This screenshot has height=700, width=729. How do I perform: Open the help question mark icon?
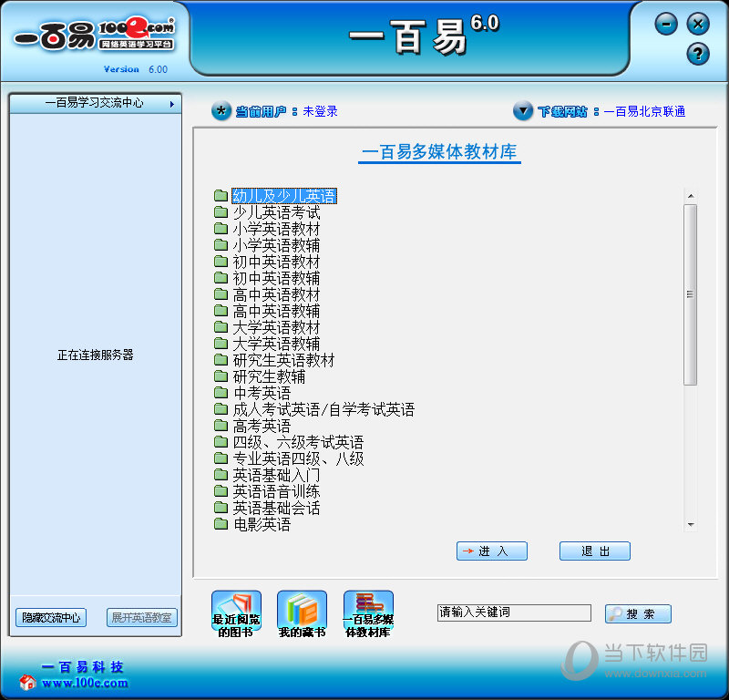click(697, 54)
